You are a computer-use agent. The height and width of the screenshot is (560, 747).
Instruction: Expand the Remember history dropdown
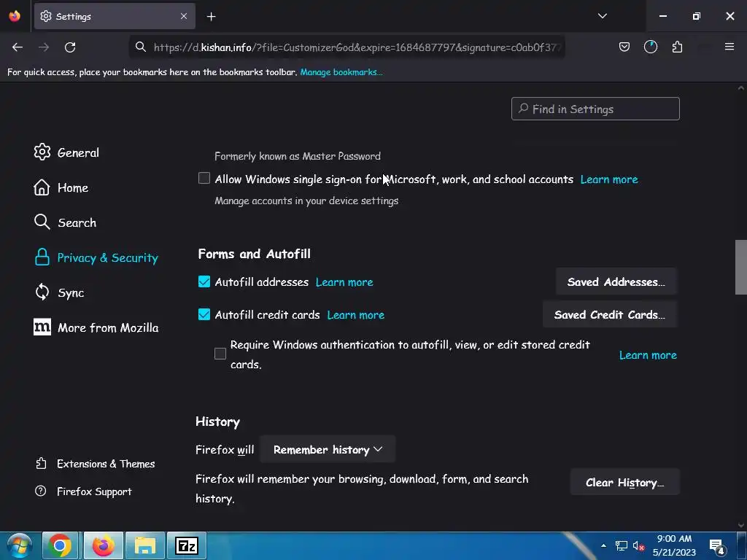(328, 449)
